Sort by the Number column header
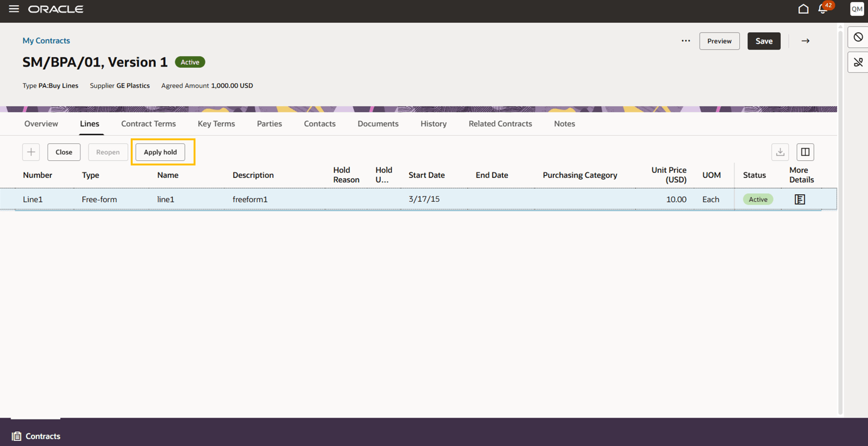868x446 pixels. pyautogui.click(x=38, y=175)
